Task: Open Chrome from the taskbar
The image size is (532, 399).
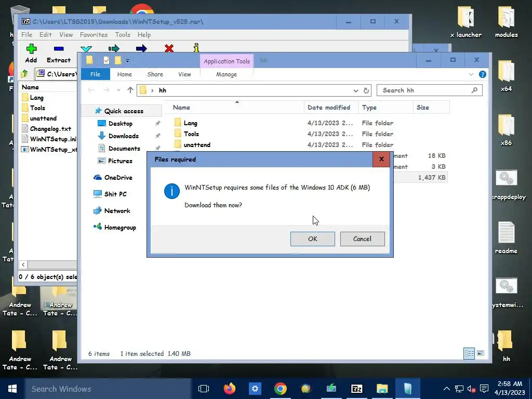Action: pos(280,389)
